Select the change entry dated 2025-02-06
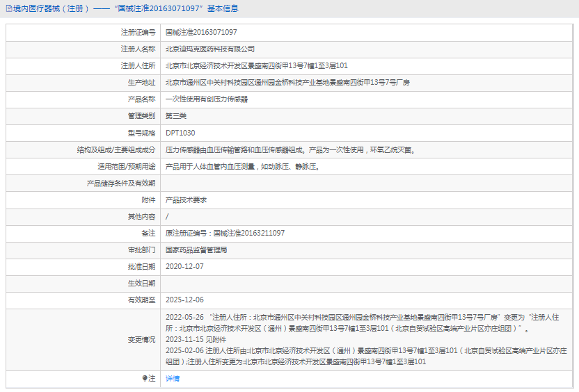 tap(366, 357)
